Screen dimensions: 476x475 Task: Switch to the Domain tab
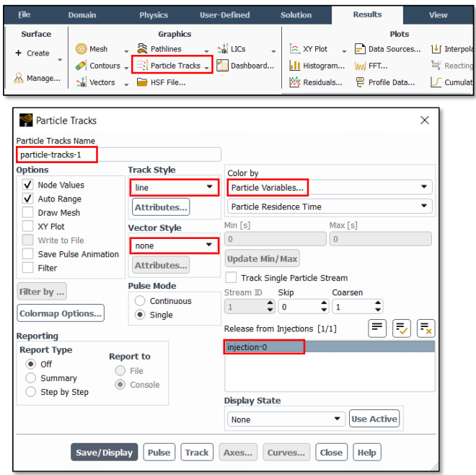point(82,15)
